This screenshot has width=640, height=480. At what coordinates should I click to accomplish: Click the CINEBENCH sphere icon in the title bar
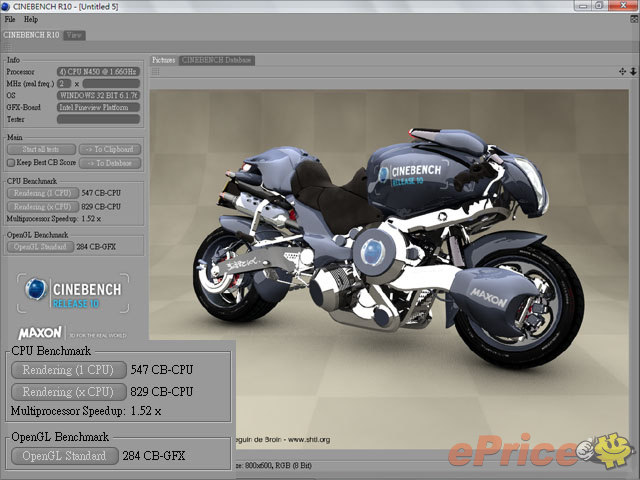tap(5, 7)
